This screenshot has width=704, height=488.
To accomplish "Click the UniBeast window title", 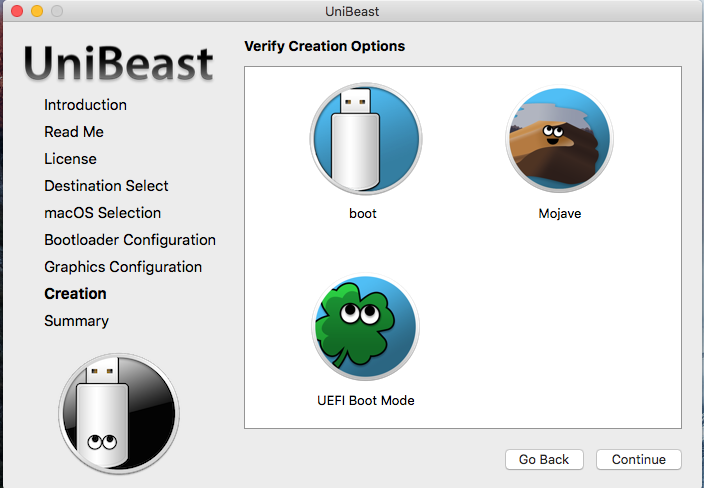I will [352, 11].
